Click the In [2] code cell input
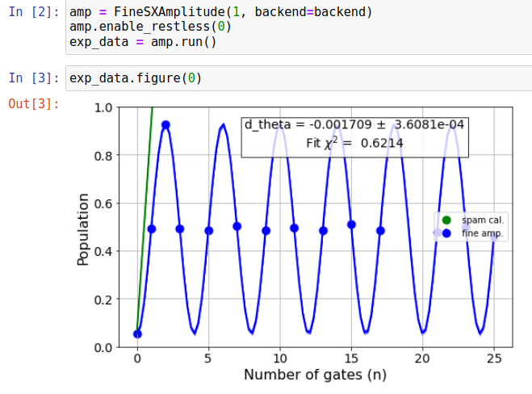 tap(299, 27)
